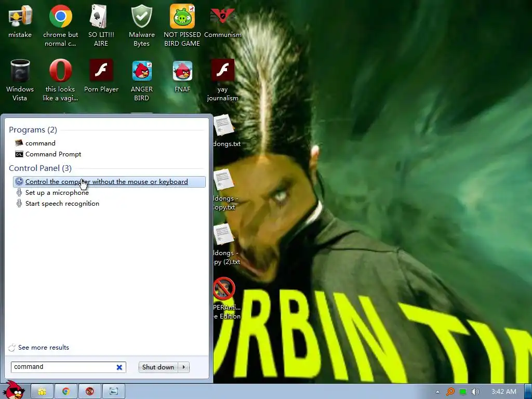Launch the ANGER BIRD shortcut
This screenshot has height=399, width=532.
tap(141, 80)
